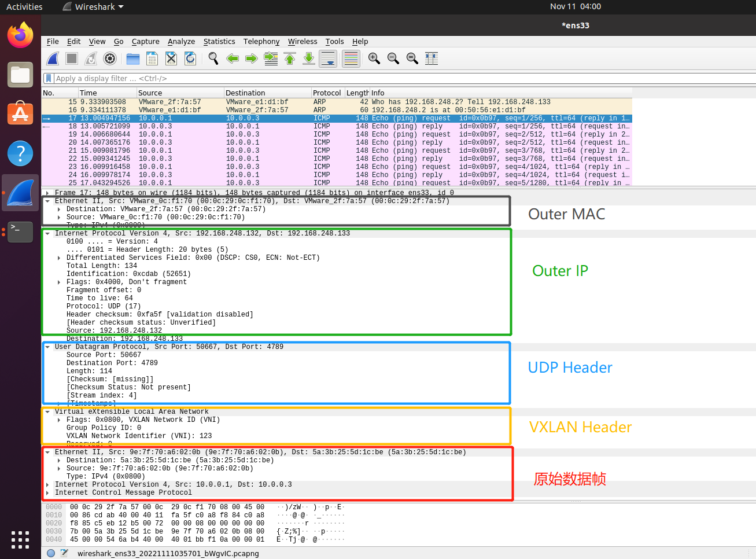Open Terminal from the dock
This screenshot has height=559, width=756.
[x=20, y=232]
